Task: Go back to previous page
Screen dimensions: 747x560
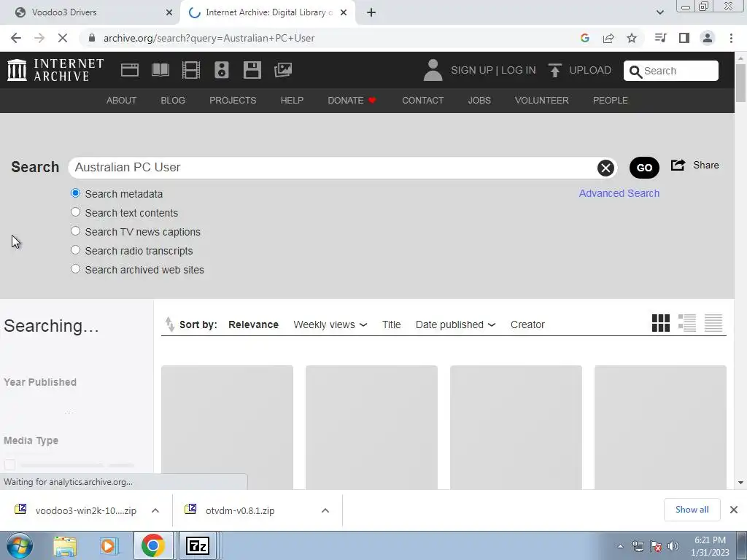Action: tap(16, 38)
